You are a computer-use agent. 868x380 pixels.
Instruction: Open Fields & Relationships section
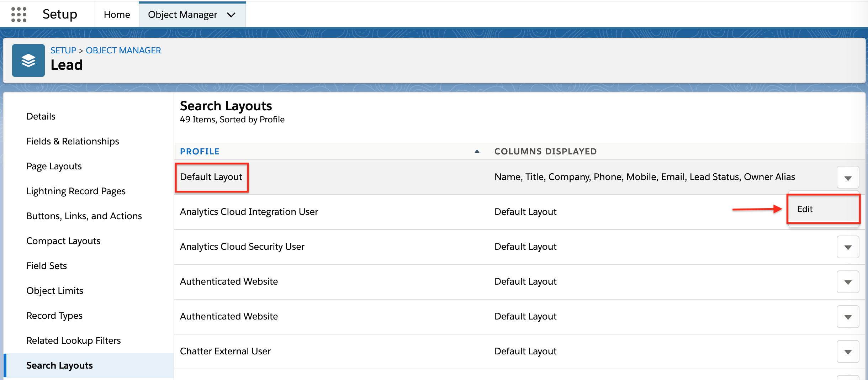[x=73, y=141]
